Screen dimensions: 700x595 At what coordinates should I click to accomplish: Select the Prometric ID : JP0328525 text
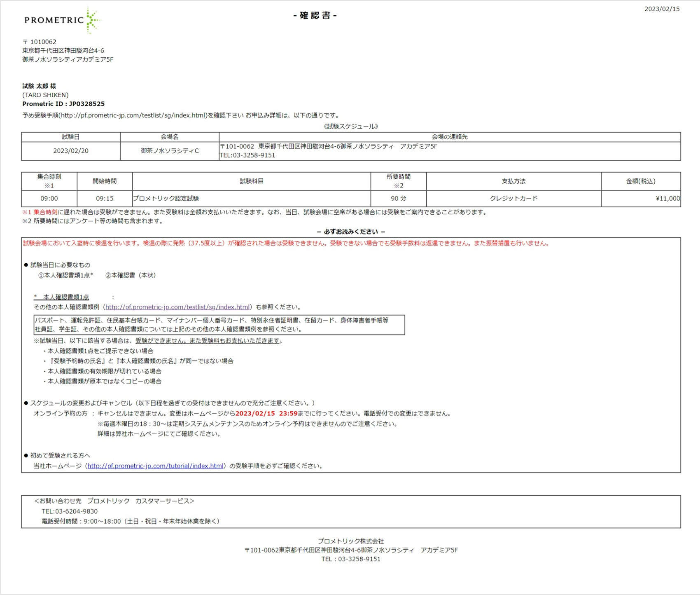63,104
